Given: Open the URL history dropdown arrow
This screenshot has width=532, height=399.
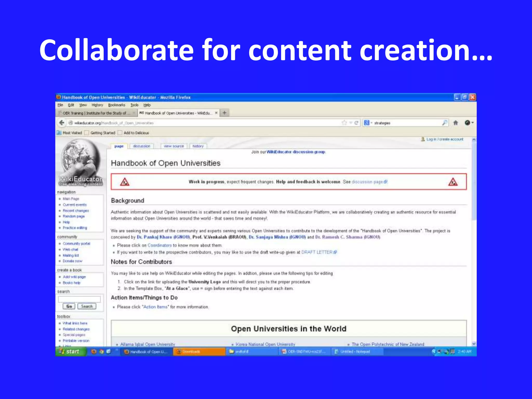Looking at the screenshot, I should (x=350, y=123).
